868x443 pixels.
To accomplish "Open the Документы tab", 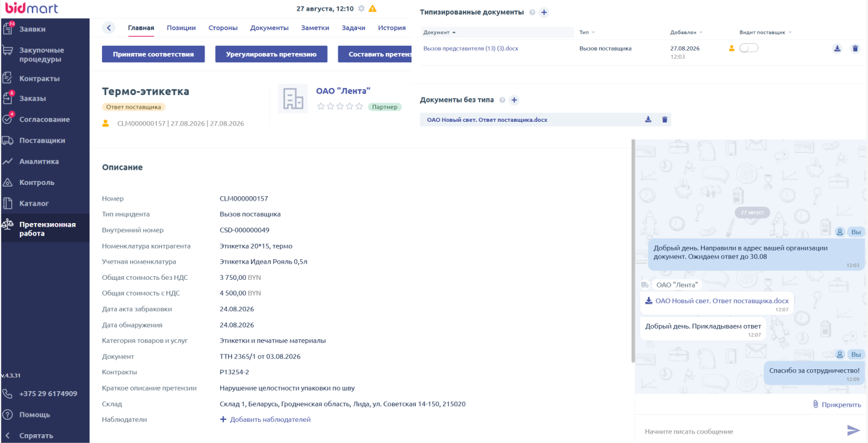I will tap(270, 27).
